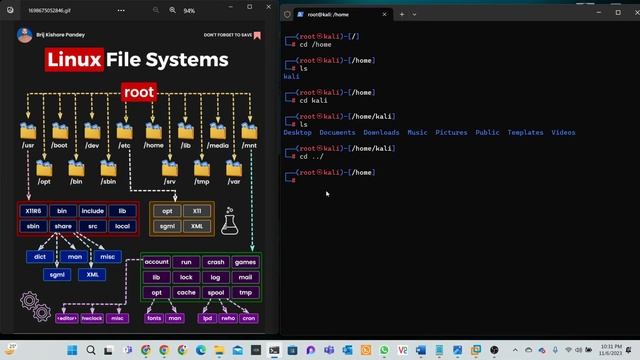Image resolution: width=640 pixels, height=360 pixels.
Task: Open Outlook from the taskbar
Action: tap(347, 350)
